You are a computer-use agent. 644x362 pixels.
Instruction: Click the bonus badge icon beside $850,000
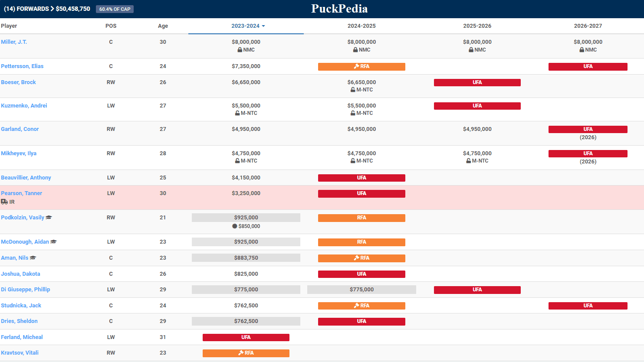235,226
